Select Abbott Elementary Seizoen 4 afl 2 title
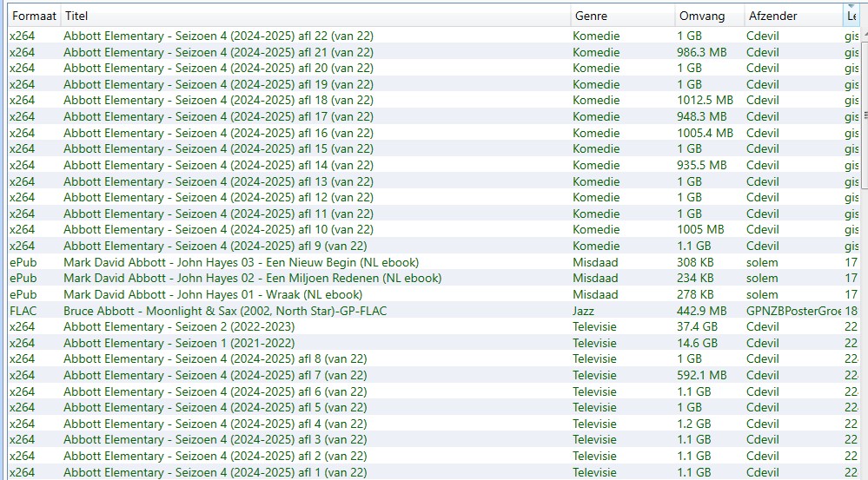The height and width of the screenshot is (480, 868). tap(215, 457)
